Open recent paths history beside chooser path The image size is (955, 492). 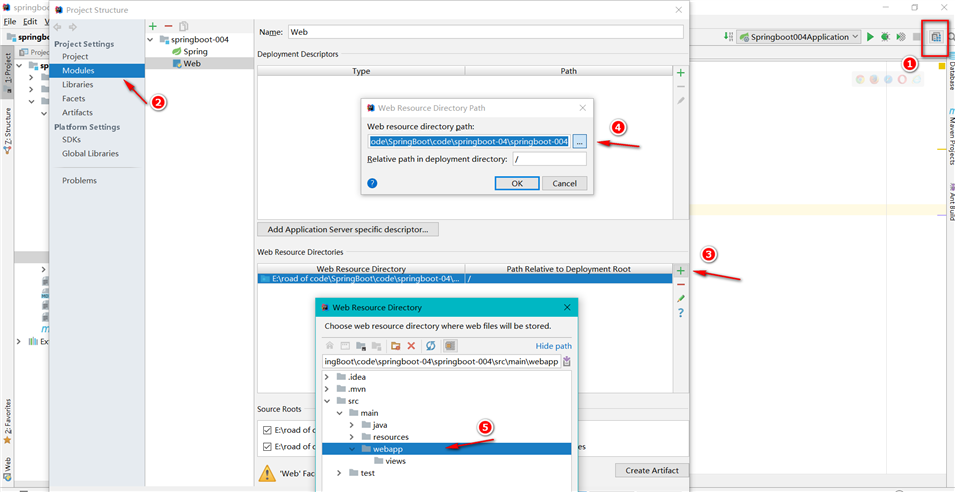pyautogui.click(x=567, y=362)
